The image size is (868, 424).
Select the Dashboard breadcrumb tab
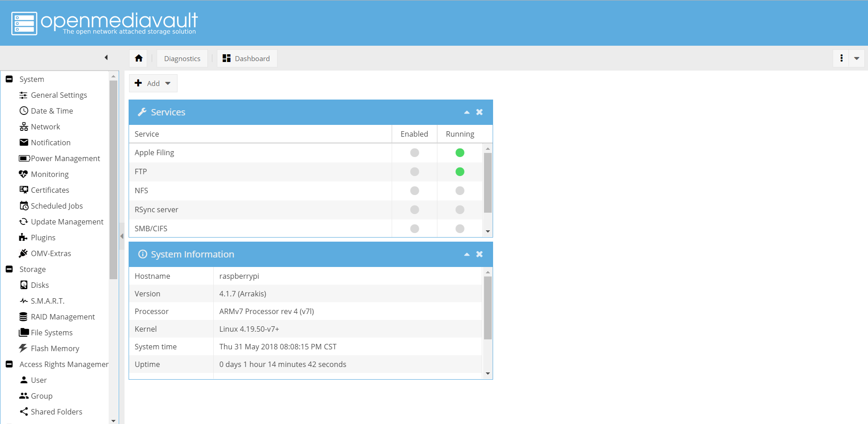coord(247,58)
